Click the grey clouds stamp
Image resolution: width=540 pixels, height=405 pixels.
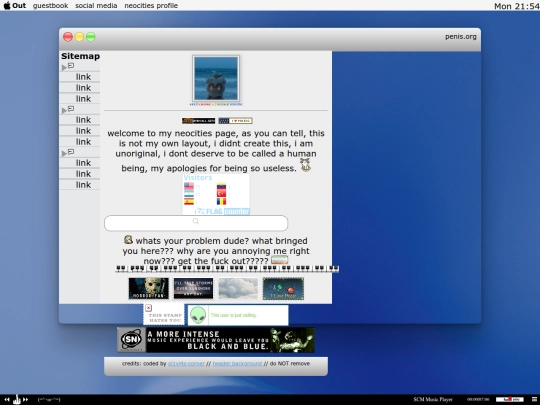click(238, 289)
